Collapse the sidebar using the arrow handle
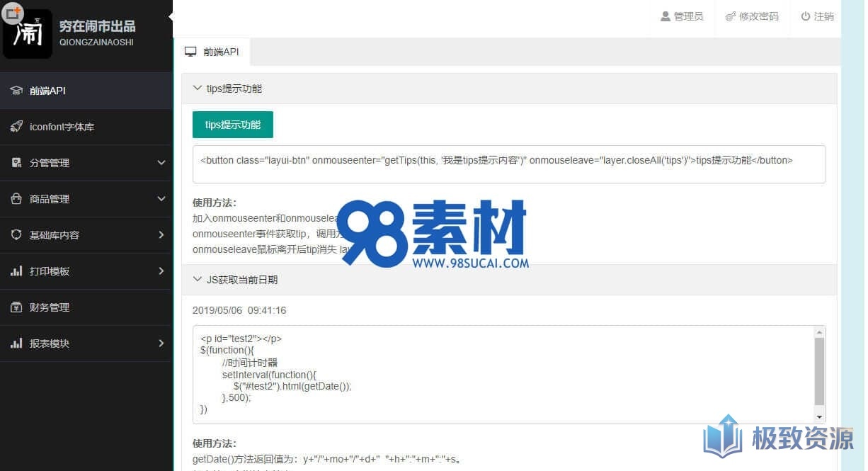868x471 pixels. tap(171, 17)
